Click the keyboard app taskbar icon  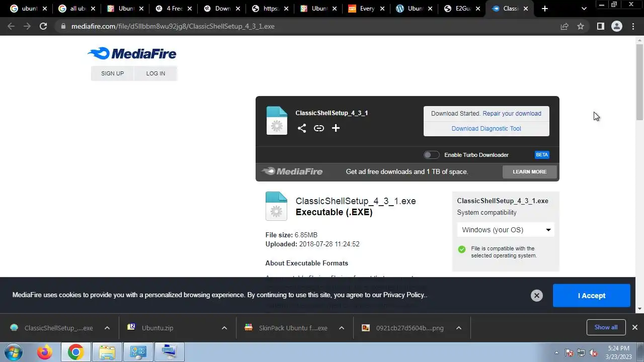(x=169, y=352)
